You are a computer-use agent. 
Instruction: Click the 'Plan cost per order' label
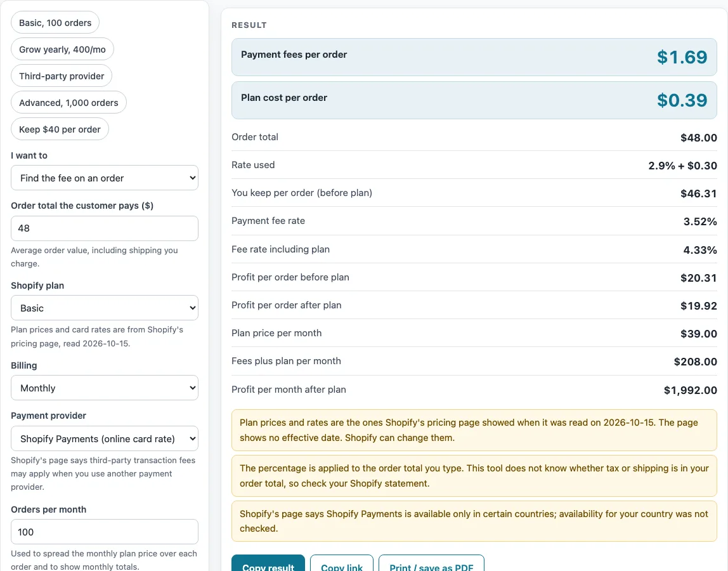pyautogui.click(x=284, y=98)
